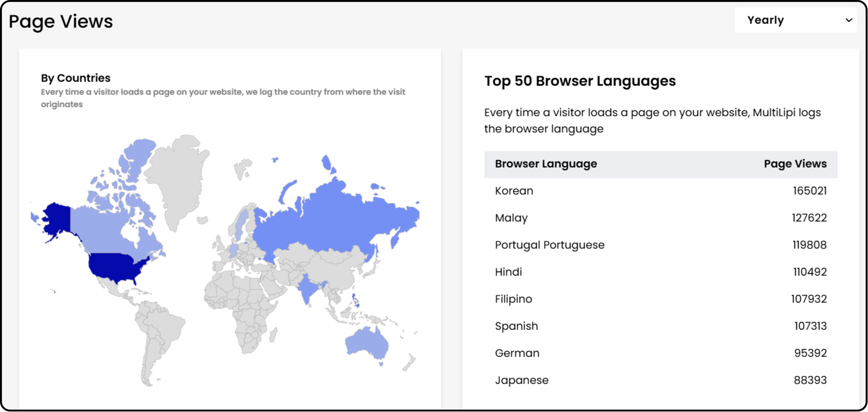
Task: Click the Top 50 Browser Languages heading
Action: point(580,81)
